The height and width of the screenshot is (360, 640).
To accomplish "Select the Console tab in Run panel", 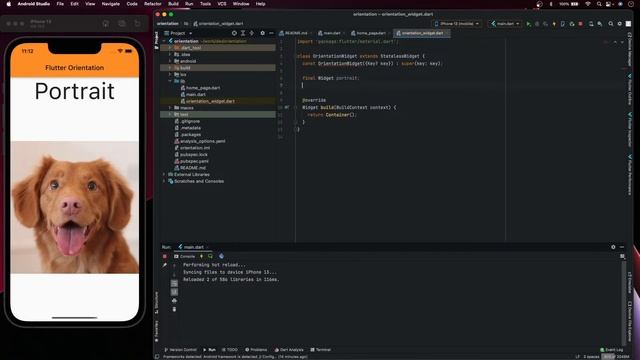I will click(184, 256).
